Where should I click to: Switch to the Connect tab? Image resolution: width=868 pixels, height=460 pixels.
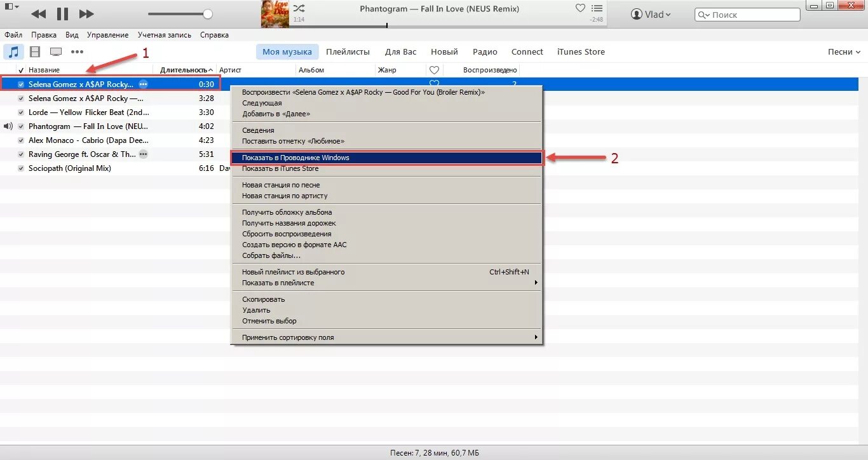click(x=527, y=52)
